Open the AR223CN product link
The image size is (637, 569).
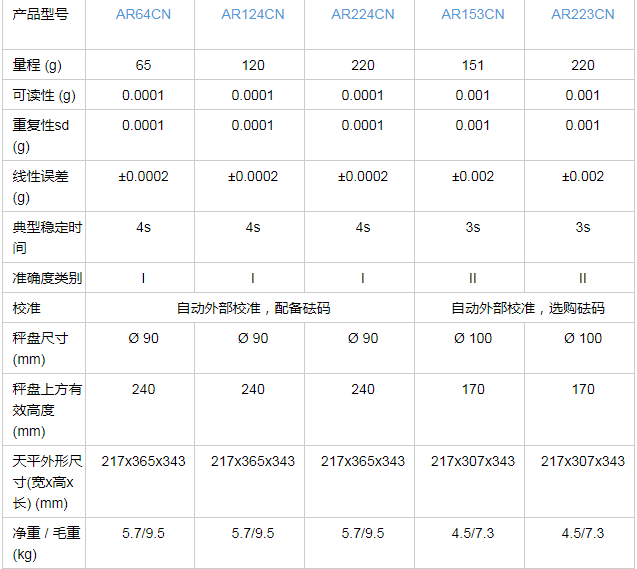pyautogui.click(x=583, y=14)
